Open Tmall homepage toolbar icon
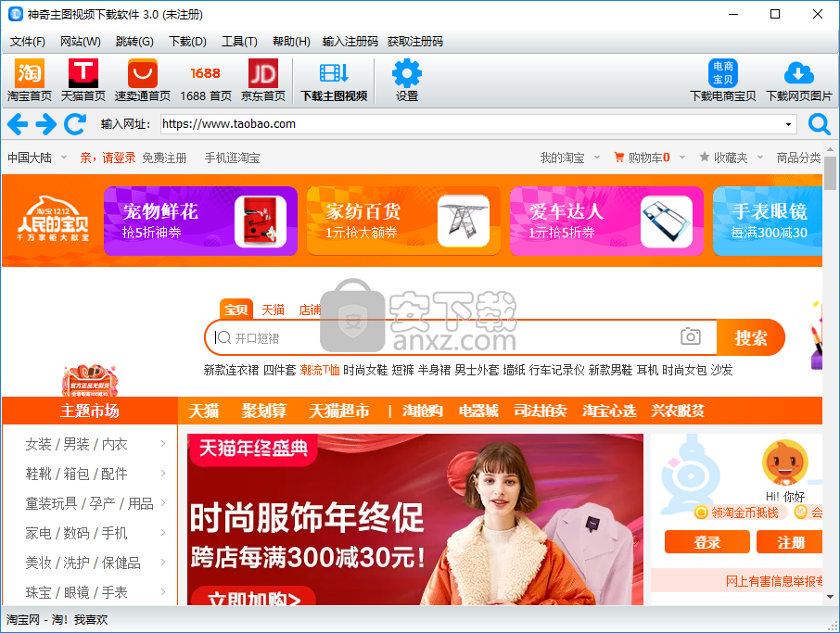The image size is (840, 633). click(x=83, y=73)
